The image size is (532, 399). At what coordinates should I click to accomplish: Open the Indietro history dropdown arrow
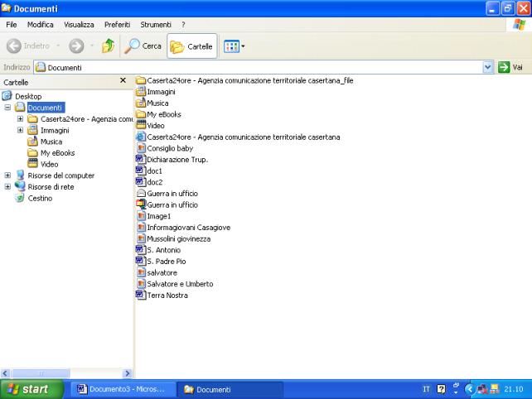click(x=58, y=46)
